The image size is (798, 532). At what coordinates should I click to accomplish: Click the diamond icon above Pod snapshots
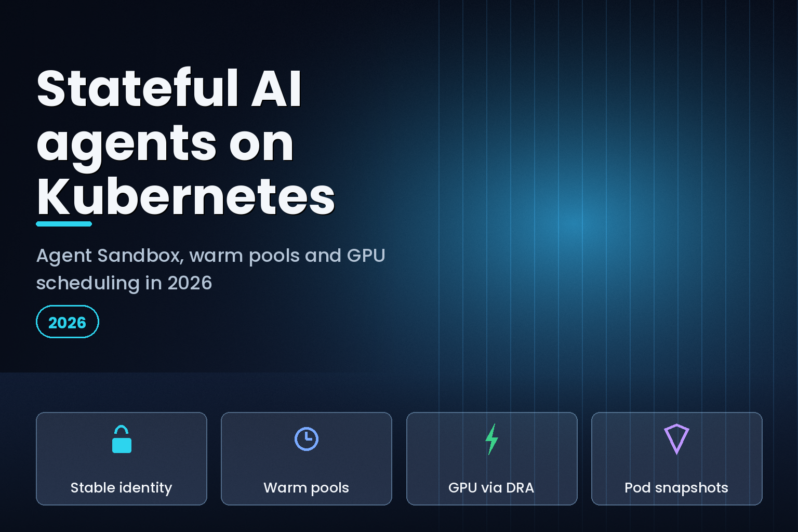[x=676, y=439]
